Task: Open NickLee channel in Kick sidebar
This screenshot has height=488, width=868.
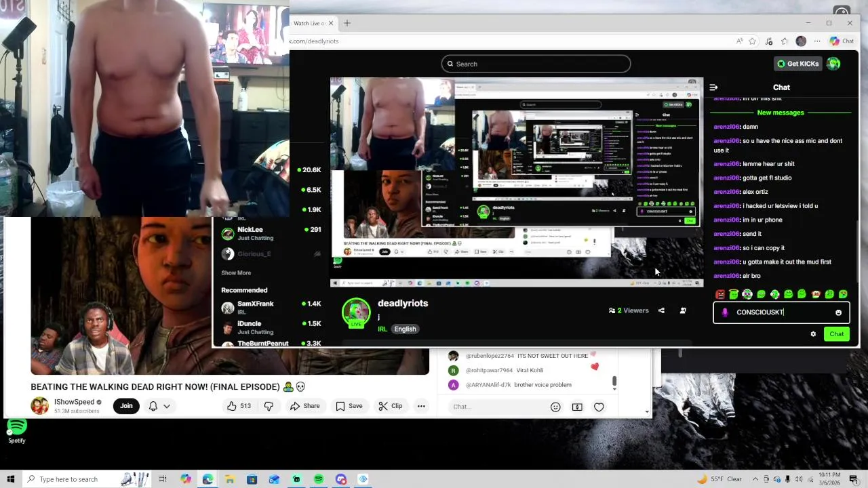Action: pos(271,234)
